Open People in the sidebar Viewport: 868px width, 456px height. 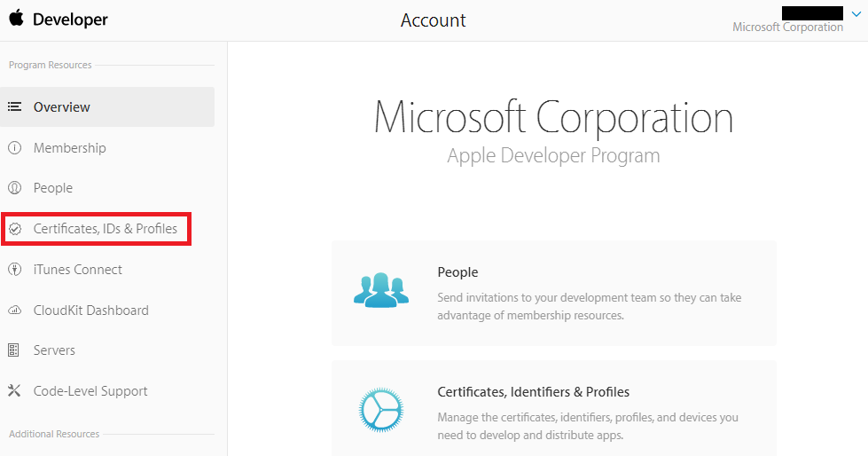(53, 188)
